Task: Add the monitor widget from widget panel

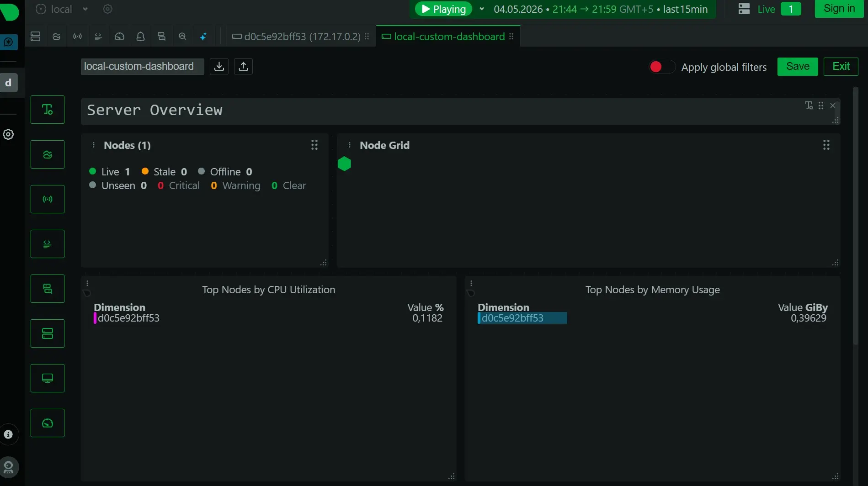Action: (48, 378)
